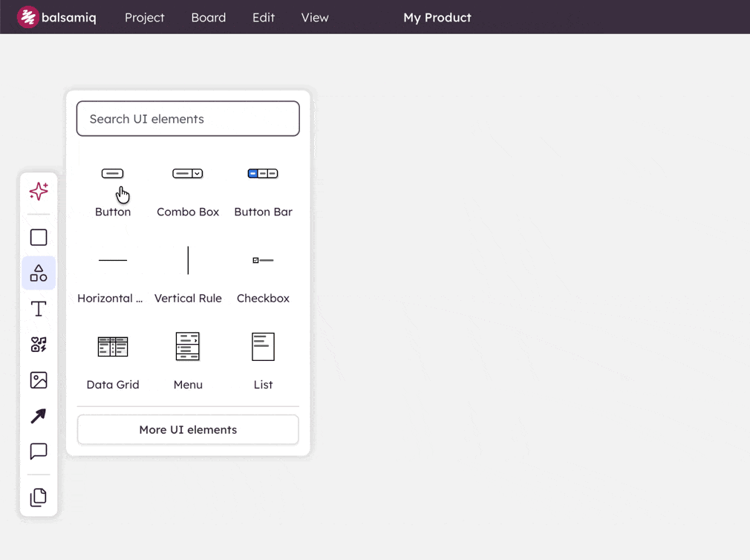Click the My Product project title

point(437,18)
